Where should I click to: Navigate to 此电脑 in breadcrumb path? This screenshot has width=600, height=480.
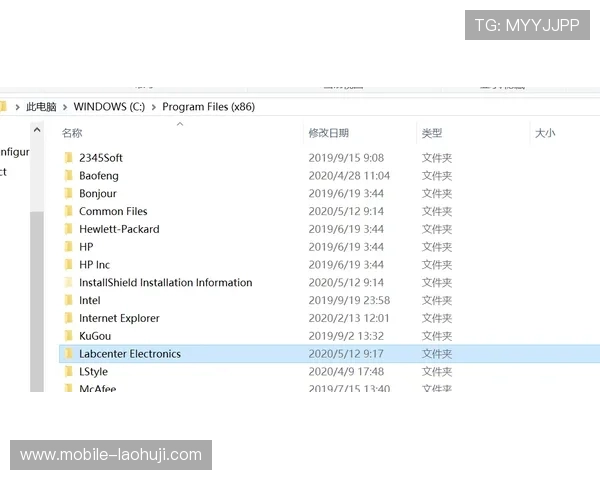(41, 107)
